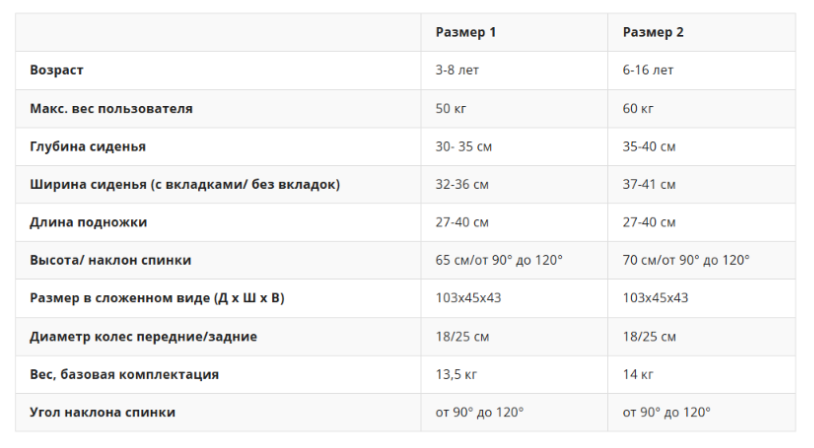Click the "13,5 кг" weight cell
814x448 pixels.
click(456, 374)
